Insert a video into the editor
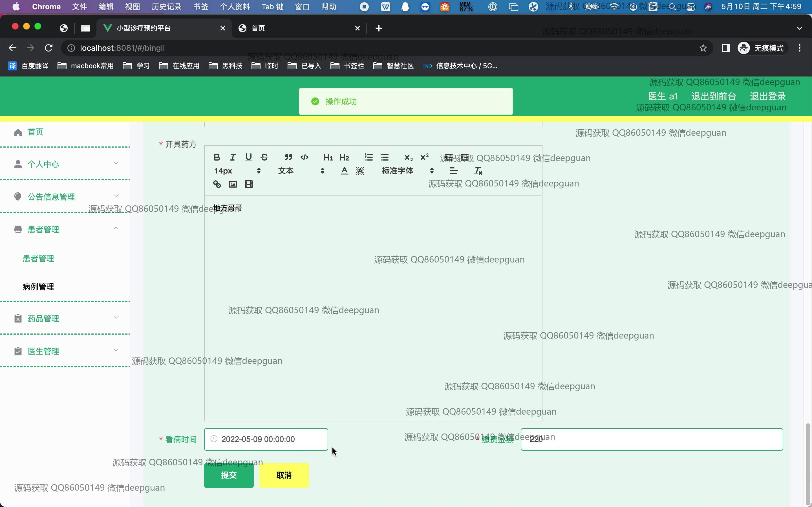Viewport: 812px width, 507px height. click(x=248, y=184)
